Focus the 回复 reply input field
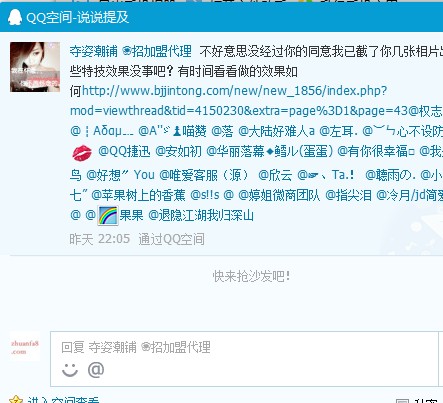This screenshot has width=443, height=403. coord(244,359)
